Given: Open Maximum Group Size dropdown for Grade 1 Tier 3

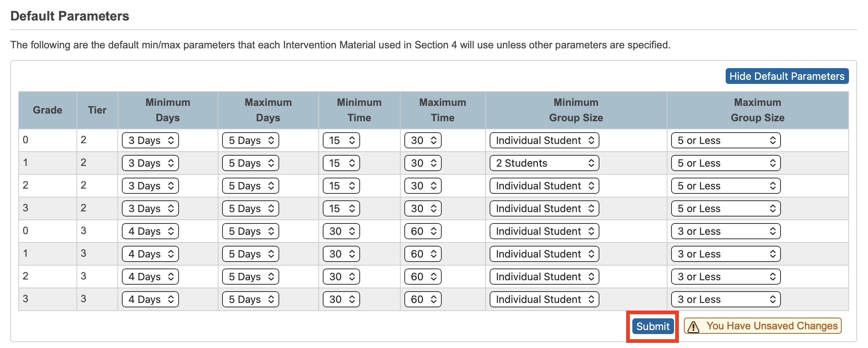Looking at the screenshot, I should [725, 254].
